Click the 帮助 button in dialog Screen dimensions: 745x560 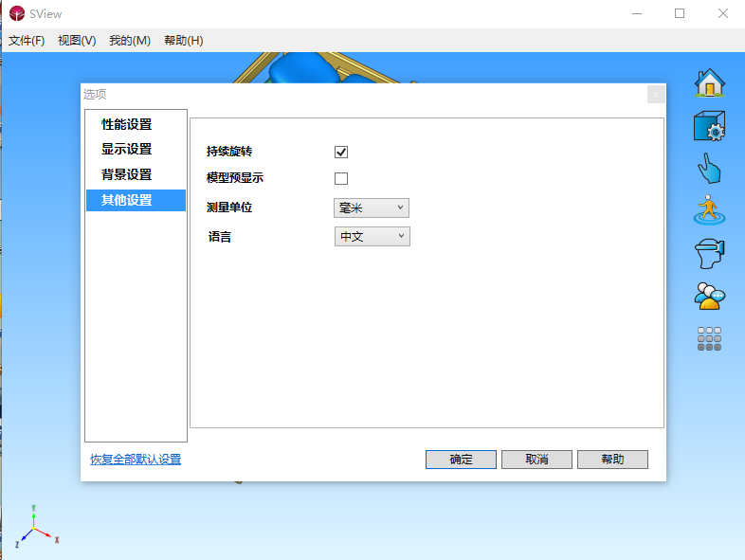pyautogui.click(x=612, y=460)
